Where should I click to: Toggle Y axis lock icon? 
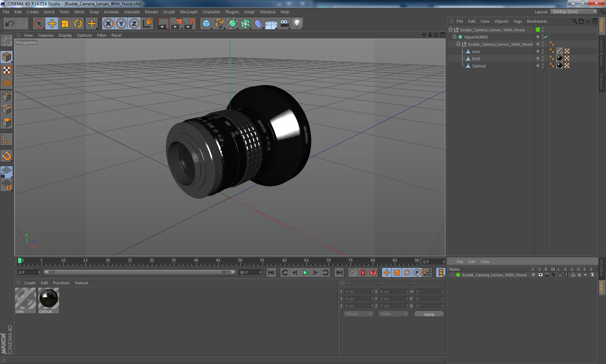click(121, 24)
